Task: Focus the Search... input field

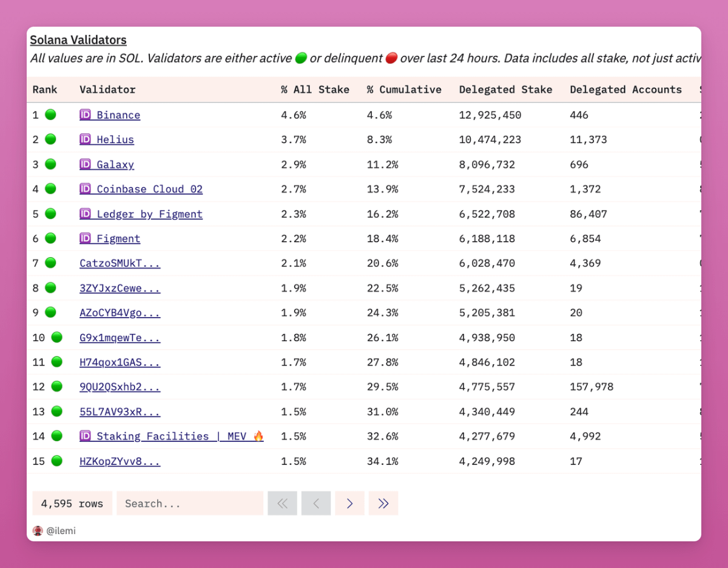Action: tap(189, 503)
